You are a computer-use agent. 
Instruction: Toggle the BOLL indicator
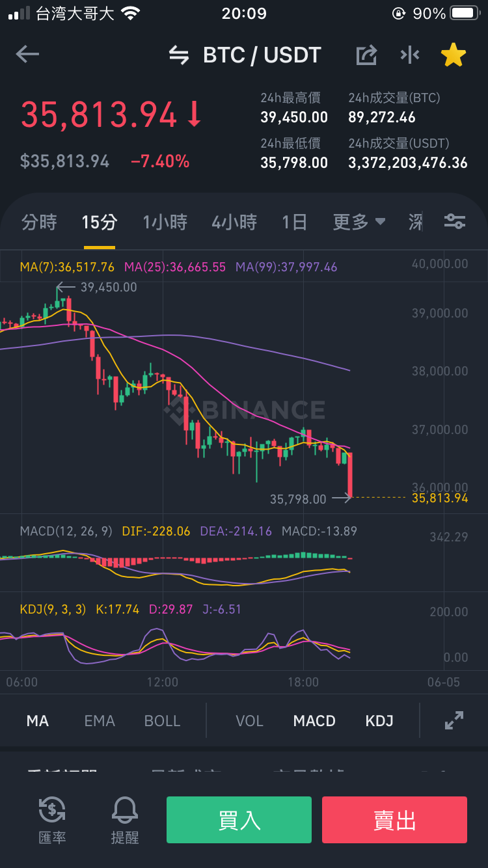pos(162,721)
